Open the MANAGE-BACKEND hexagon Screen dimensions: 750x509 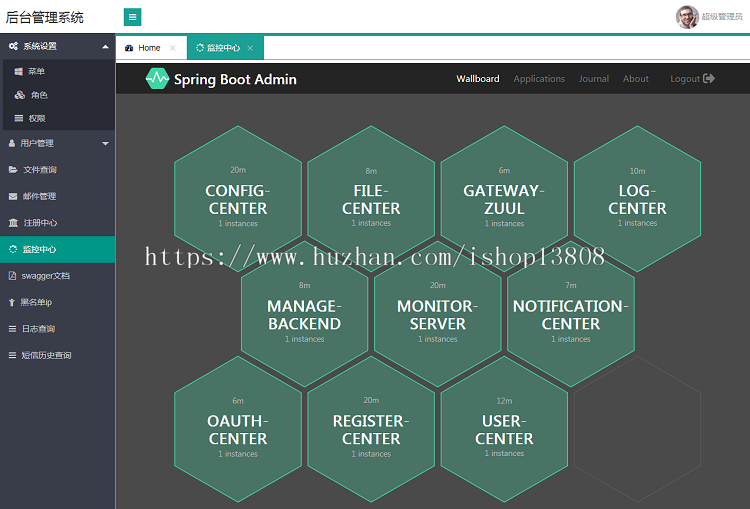pos(304,314)
